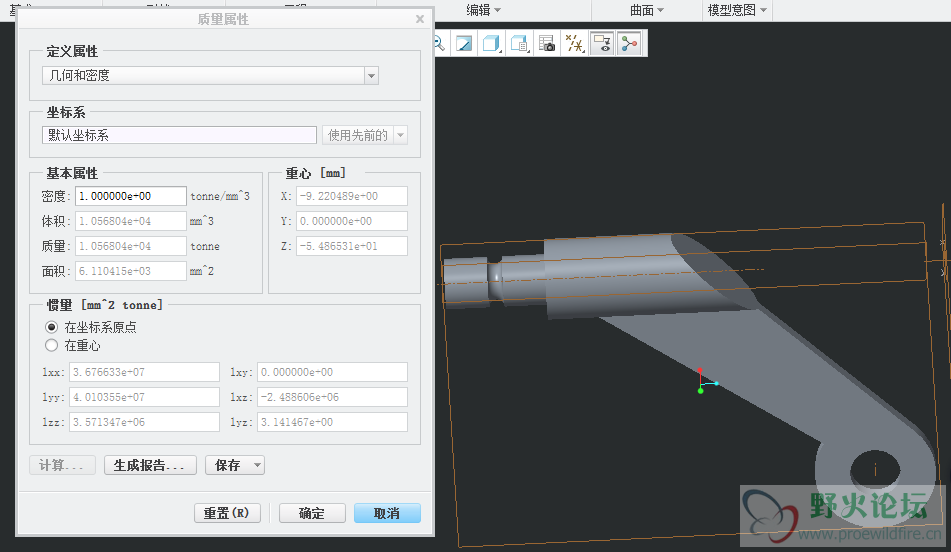Click the view manager camera icon
951x552 pixels.
pyautogui.click(x=546, y=44)
